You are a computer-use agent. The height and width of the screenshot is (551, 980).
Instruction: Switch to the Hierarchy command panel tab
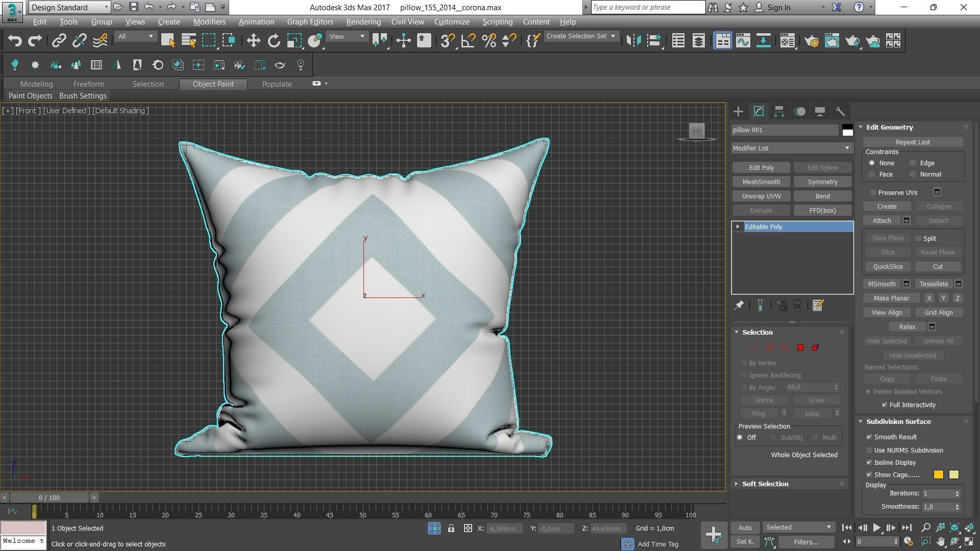point(779,111)
